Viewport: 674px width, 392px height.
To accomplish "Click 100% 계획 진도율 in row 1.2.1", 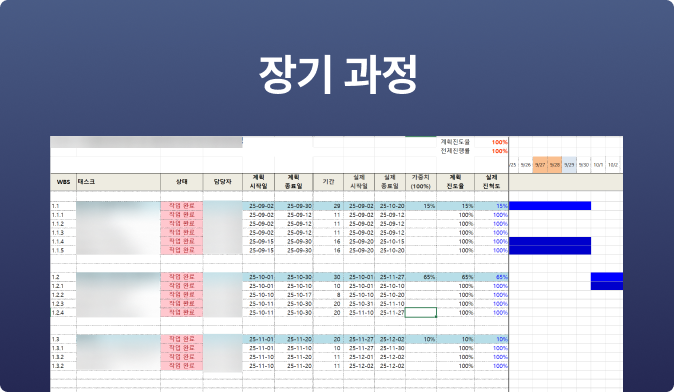I will pos(455,286).
